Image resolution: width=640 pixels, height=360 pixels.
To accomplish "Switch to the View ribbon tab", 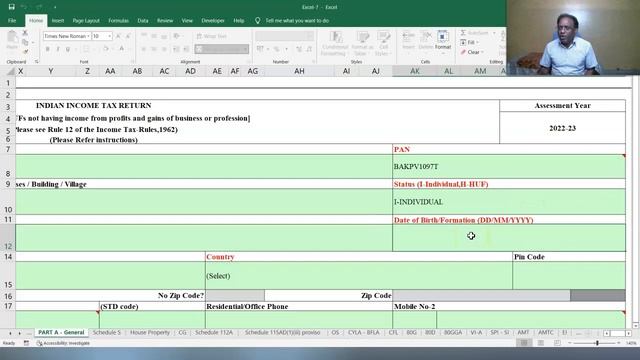I will point(187,20).
